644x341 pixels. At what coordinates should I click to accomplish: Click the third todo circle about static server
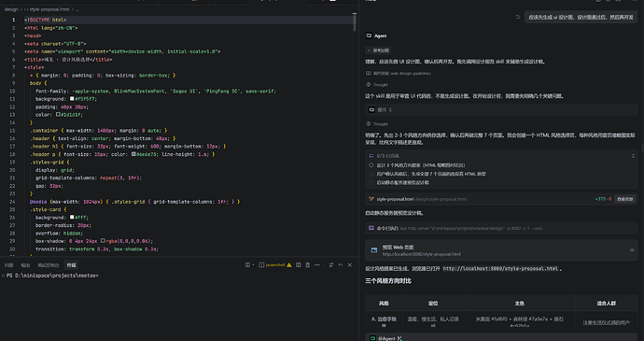371,182
